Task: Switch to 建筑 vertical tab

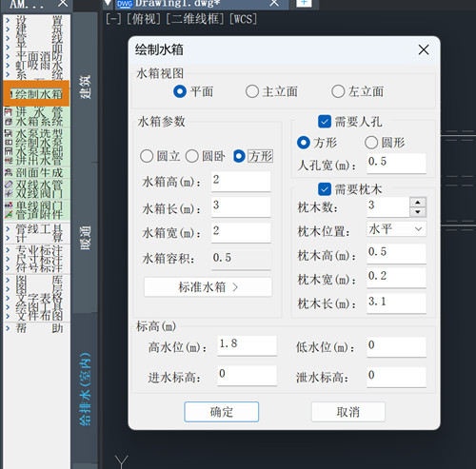Action: [x=85, y=88]
